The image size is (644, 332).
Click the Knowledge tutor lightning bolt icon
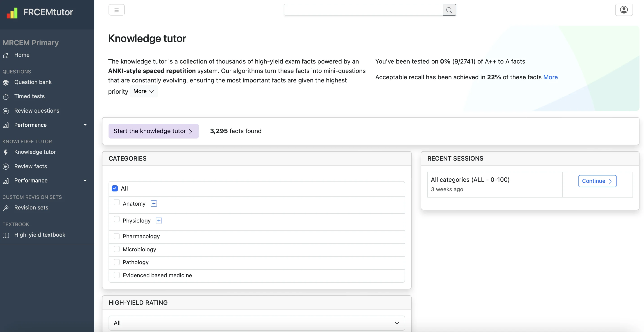pyautogui.click(x=6, y=152)
